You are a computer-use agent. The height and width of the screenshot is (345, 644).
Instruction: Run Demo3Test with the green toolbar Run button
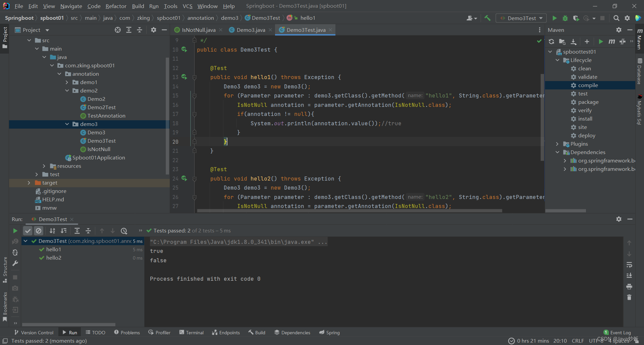(x=554, y=18)
